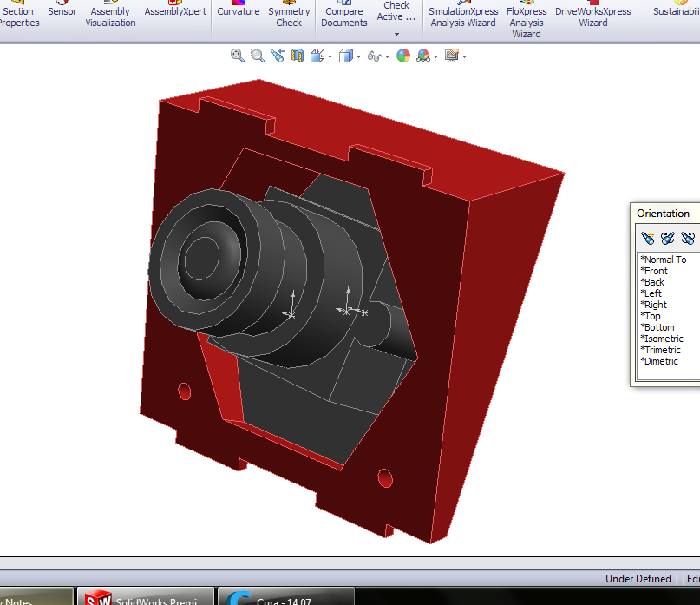Select *Front in the Orientation list
700x605 pixels.
(654, 271)
